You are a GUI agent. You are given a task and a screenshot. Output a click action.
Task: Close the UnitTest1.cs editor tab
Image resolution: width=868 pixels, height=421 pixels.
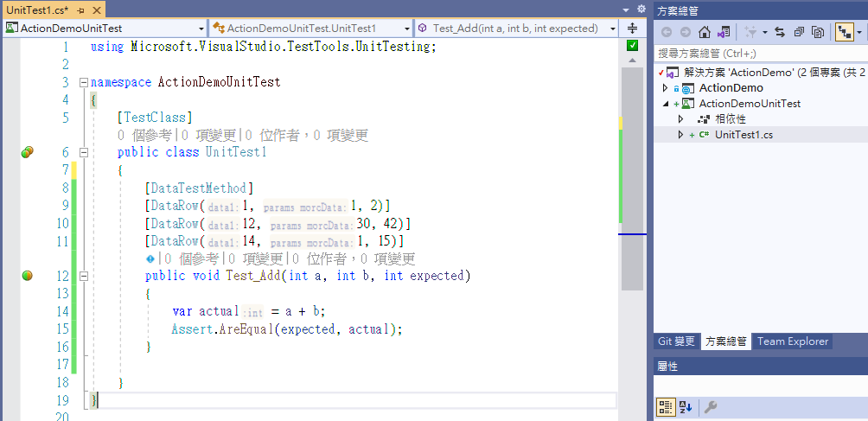coord(94,10)
